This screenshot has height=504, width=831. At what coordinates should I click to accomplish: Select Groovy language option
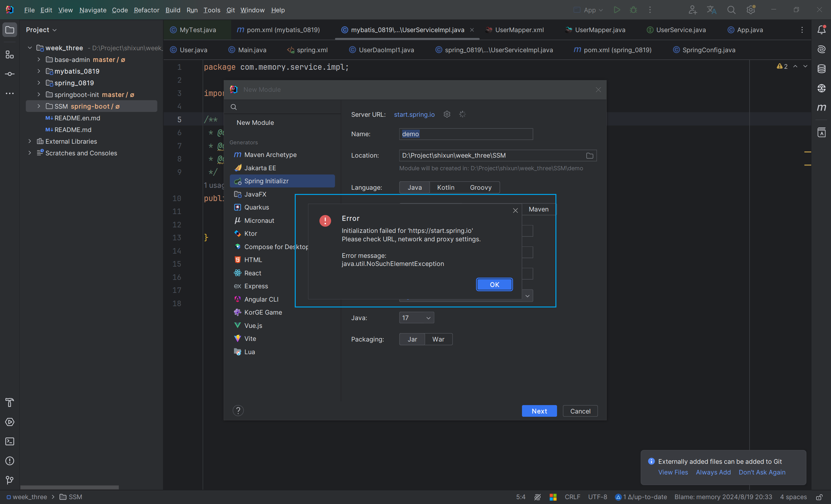(x=481, y=187)
